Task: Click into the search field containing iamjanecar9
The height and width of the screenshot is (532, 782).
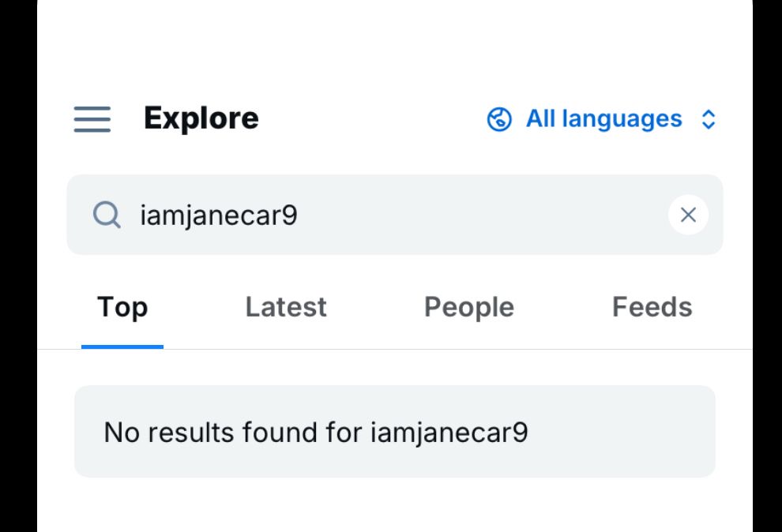Action: click(x=219, y=215)
